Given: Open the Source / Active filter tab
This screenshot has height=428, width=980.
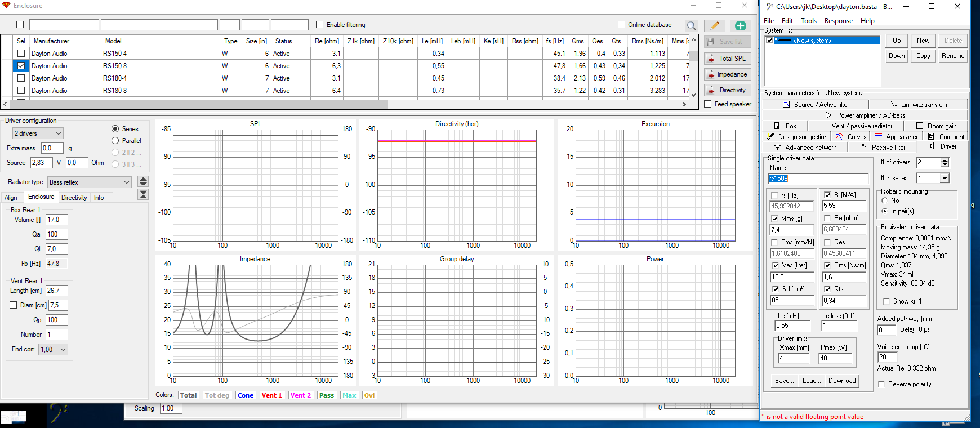Looking at the screenshot, I should tap(816, 105).
